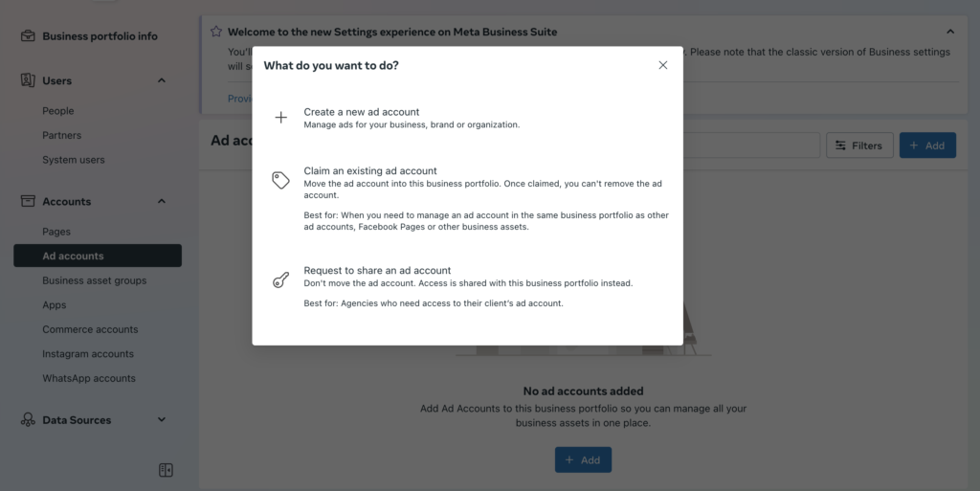This screenshot has width=980, height=491.
Task: Click the key icon for Request to share
Action: 280,279
